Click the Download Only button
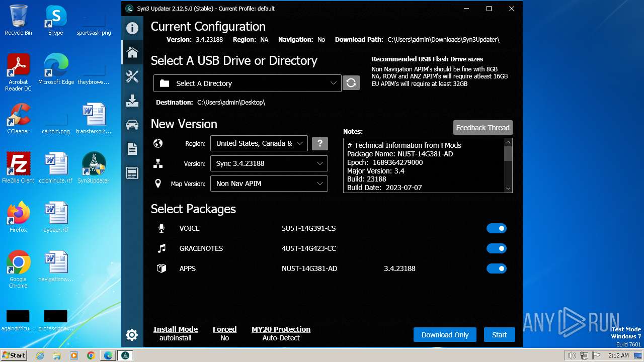This screenshot has height=362, width=644. pyautogui.click(x=445, y=335)
